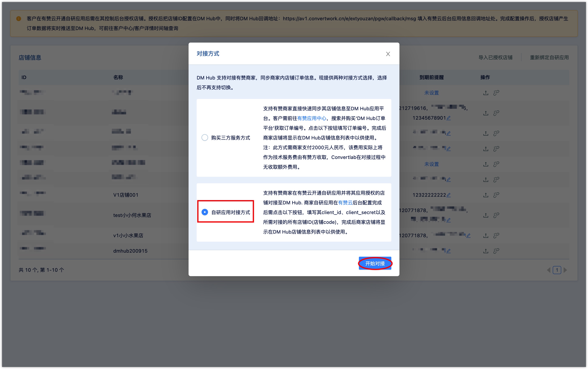Click the ID column header

pyautogui.click(x=24, y=77)
